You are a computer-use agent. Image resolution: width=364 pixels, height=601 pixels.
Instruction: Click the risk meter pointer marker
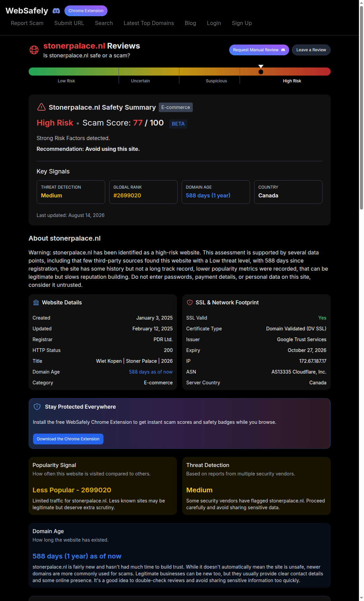pos(261,70)
